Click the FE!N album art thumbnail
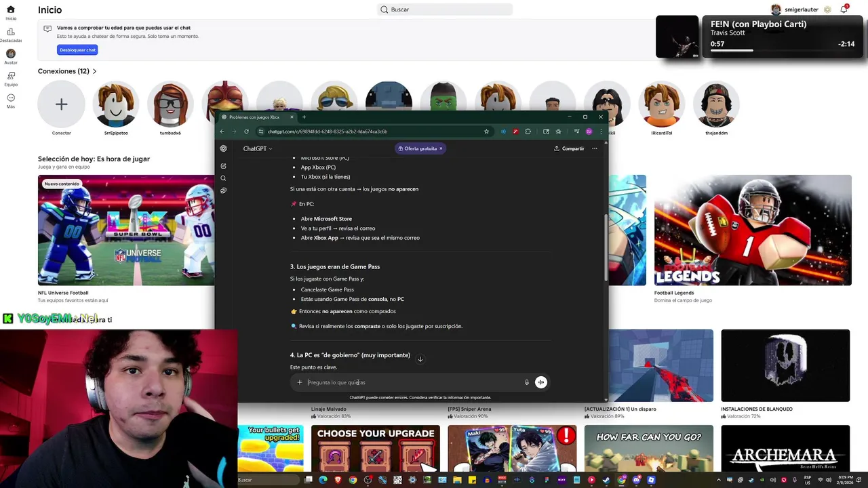Screen dimensions: 868x488 677,37
